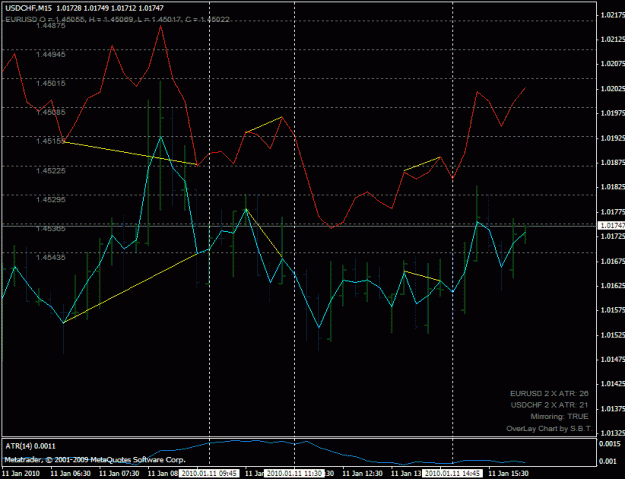
Task: Click the highlighted current price tag 1.01747
Action: [612, 226]
